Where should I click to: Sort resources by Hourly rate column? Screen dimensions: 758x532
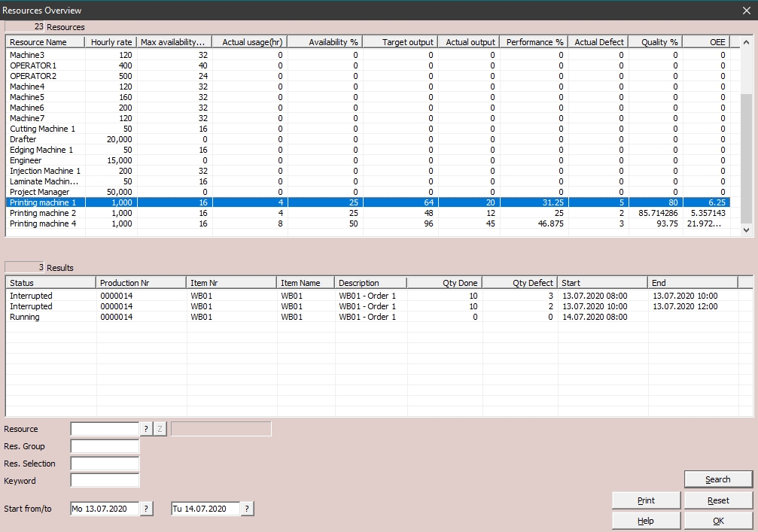(x=111, y=42)
